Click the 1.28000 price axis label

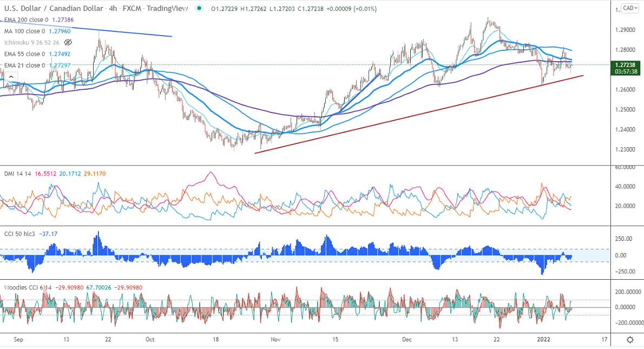tap(625, 50)
